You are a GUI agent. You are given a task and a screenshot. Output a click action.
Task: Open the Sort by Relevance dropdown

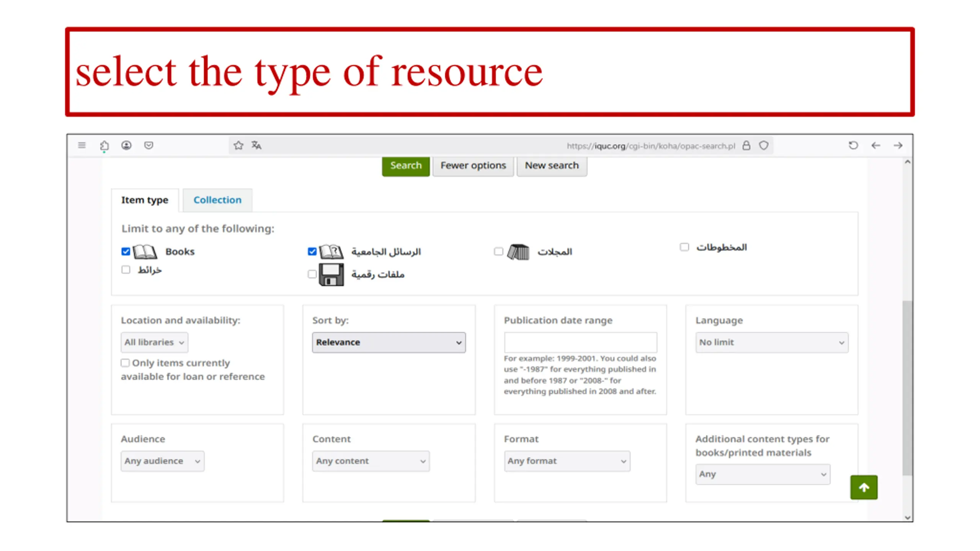[x=389, y=342]
